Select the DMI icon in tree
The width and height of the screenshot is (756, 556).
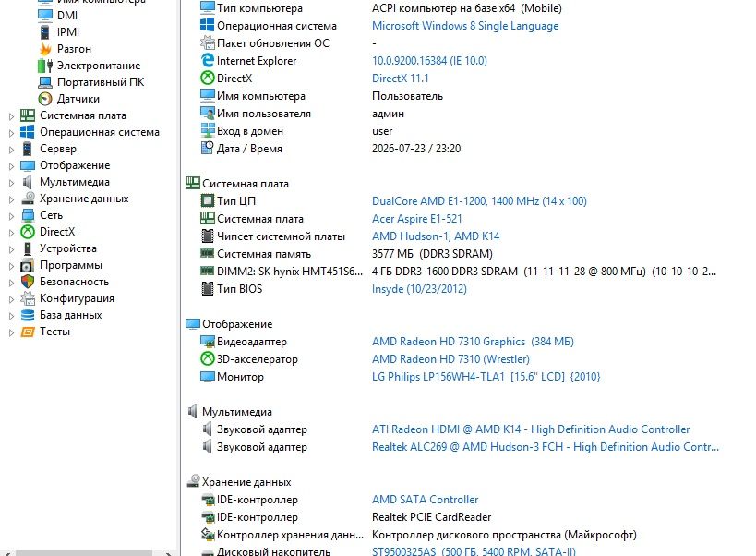point(45,15)
